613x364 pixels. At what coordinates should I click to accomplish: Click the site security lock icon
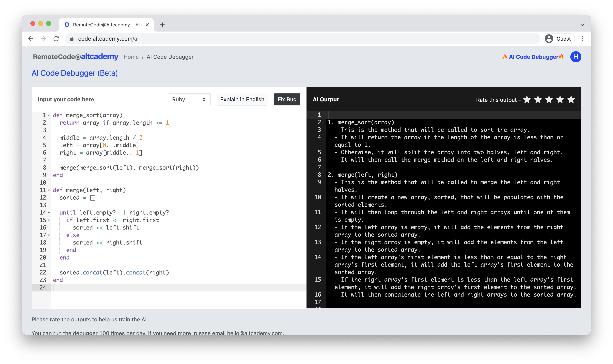(72, 38)
